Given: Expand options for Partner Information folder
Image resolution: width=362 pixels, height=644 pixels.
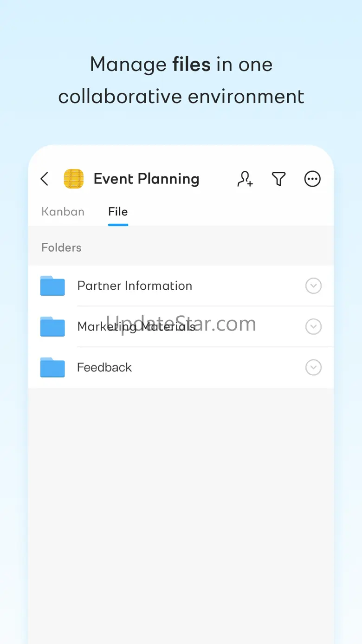Looking at the screenshot, I should click(x=313, y=286).
